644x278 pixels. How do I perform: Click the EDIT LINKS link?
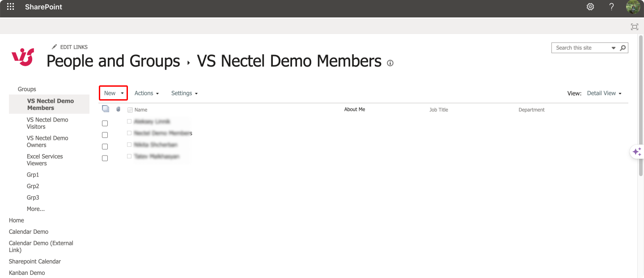[74, 47]
